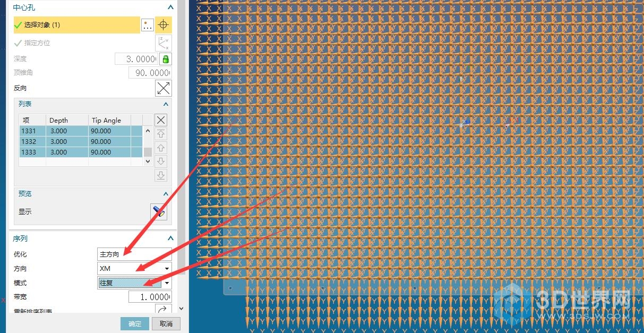This screenshot has height=333, width=644.
Task: Click list scrollbar down arrow
Action: click(148, 161)
